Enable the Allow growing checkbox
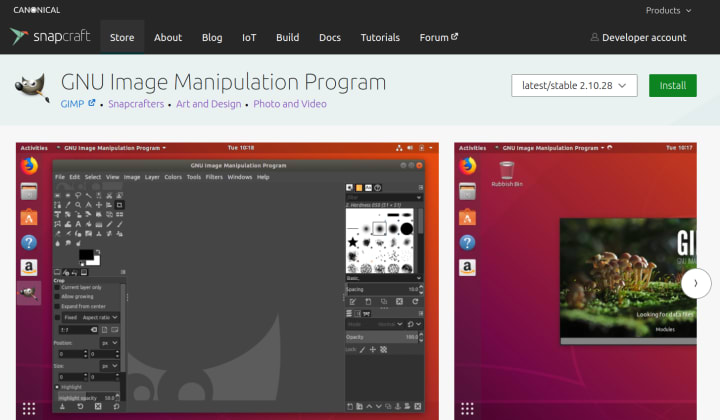 [57, 297]
